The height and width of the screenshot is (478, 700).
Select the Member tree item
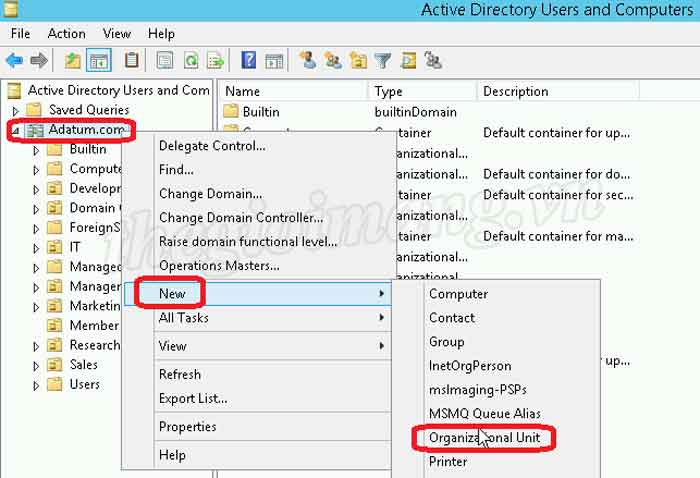[x=94, y=325]
